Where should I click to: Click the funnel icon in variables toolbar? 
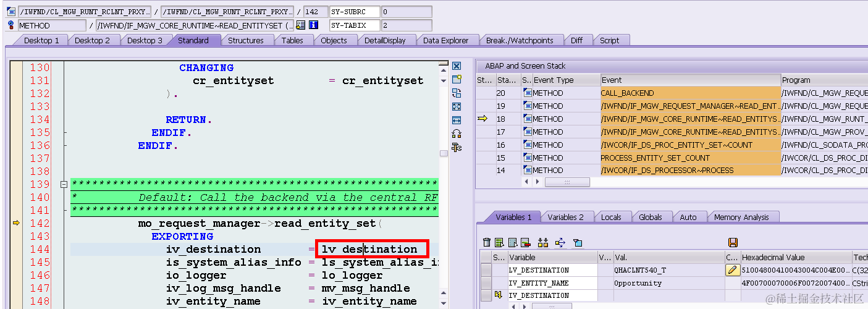click(x=578, y=243)
